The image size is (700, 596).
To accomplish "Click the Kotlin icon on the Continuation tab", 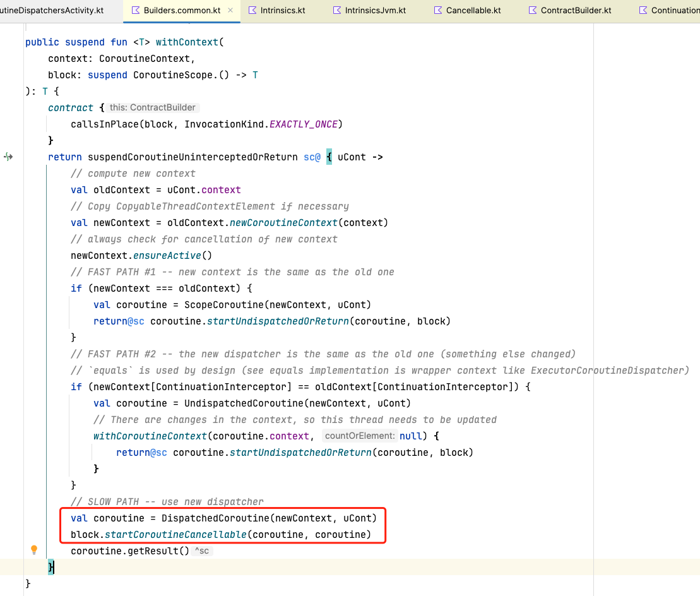I will click(643, 10).
